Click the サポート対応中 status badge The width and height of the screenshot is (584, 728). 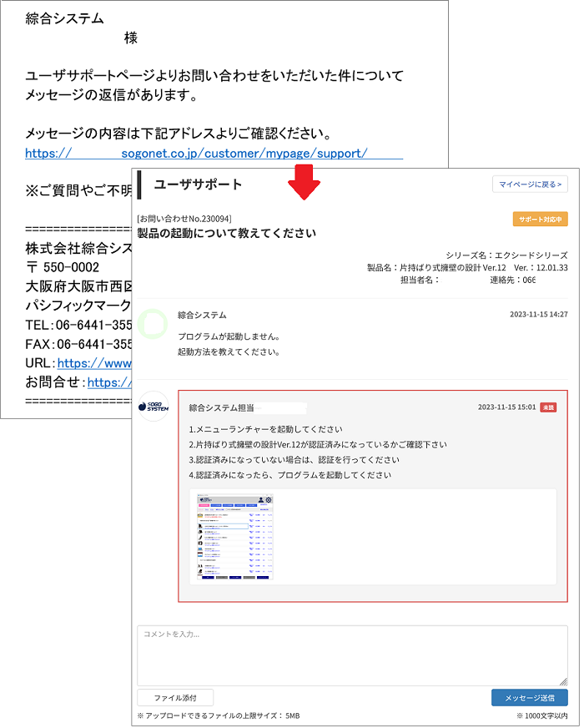(x=540, y=219)
